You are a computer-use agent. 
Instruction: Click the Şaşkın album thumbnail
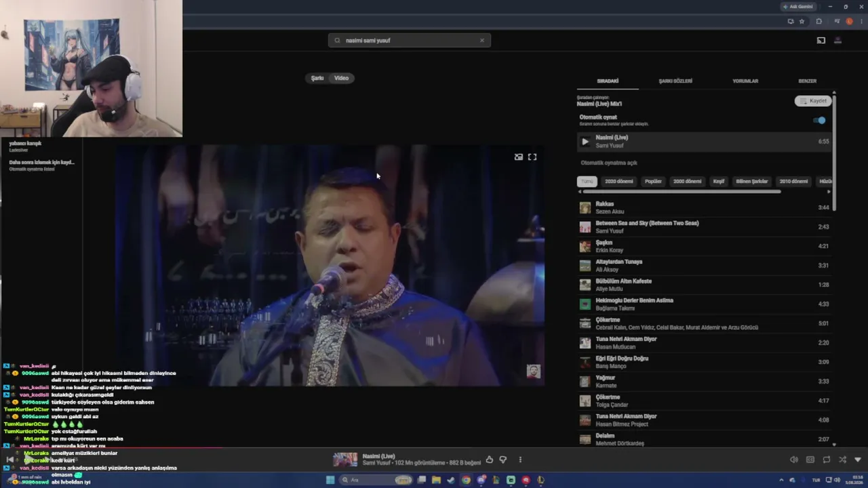coord(585,246)
